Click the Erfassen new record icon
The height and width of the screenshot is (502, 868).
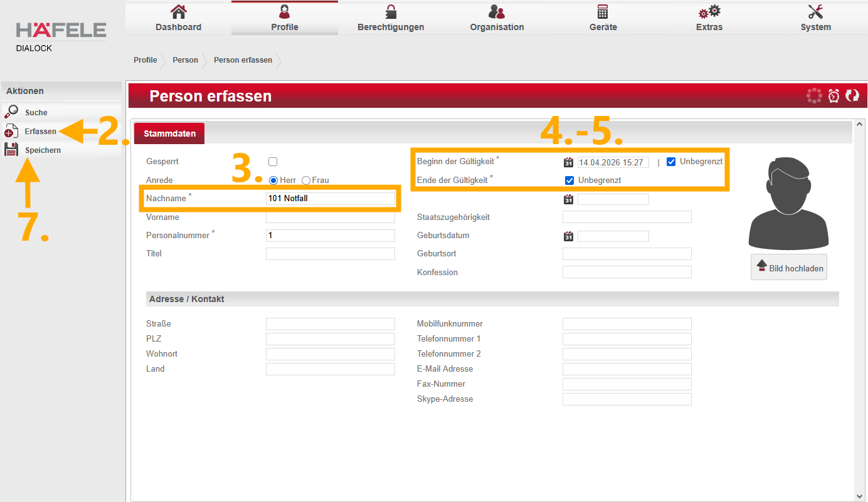(x=11, y=131)
